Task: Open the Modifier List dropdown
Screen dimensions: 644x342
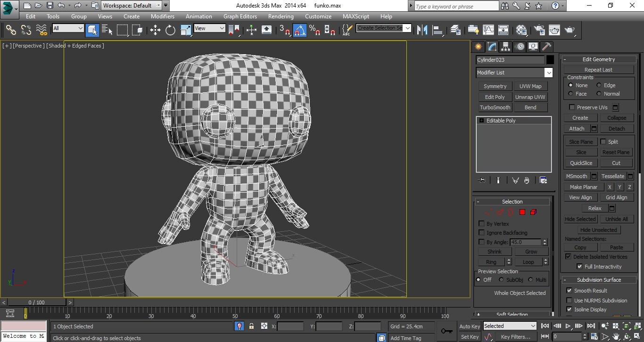Action: tap(548, 72)
